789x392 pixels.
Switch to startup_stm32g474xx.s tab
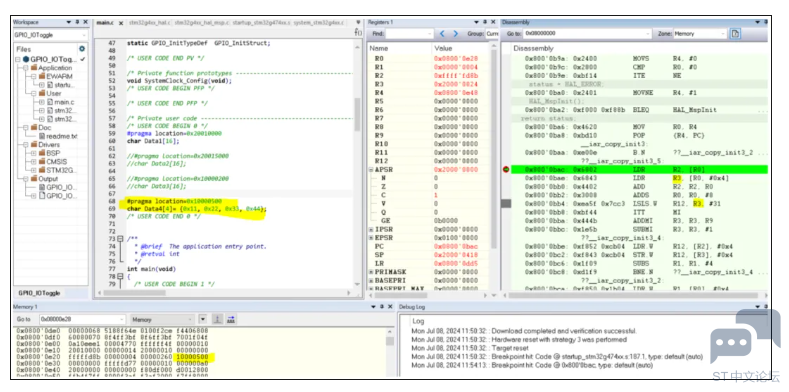pyautogui.click(x=261, y=23)
